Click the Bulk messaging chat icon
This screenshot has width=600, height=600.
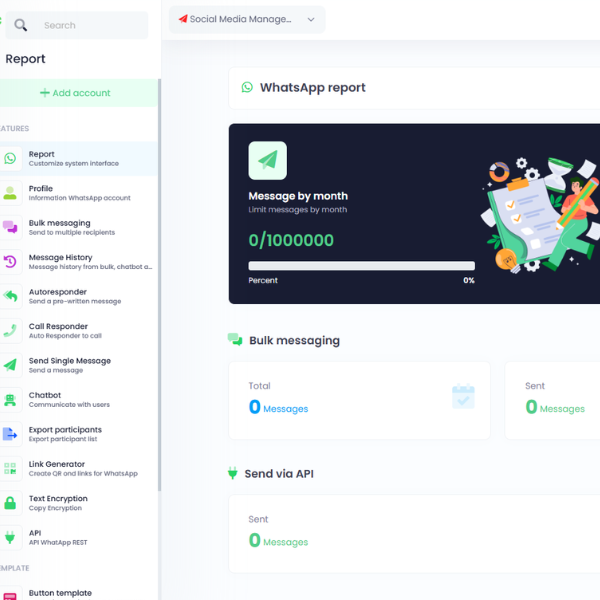[x=10, y=227]
